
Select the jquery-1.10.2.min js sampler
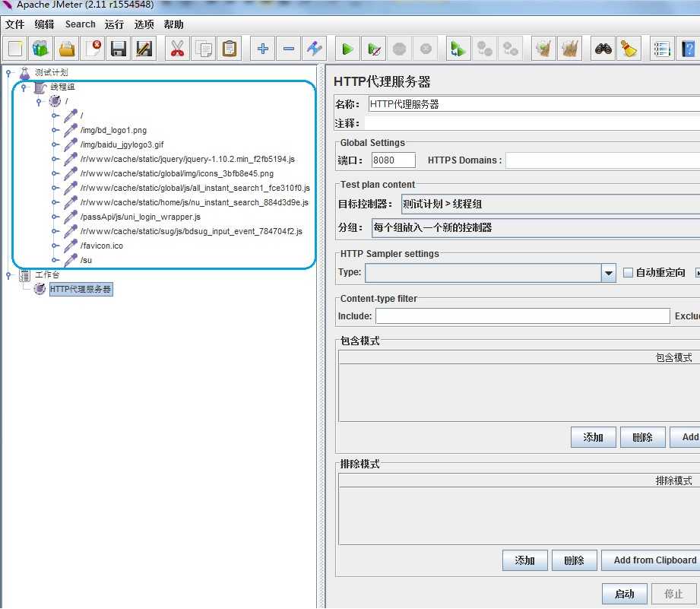tap(188, 159)
